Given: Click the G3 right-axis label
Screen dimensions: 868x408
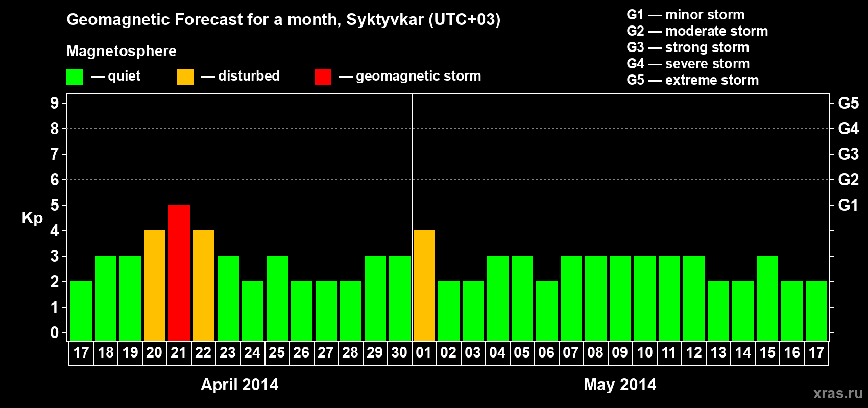Looking at the screenshot, I should [848, 154].
